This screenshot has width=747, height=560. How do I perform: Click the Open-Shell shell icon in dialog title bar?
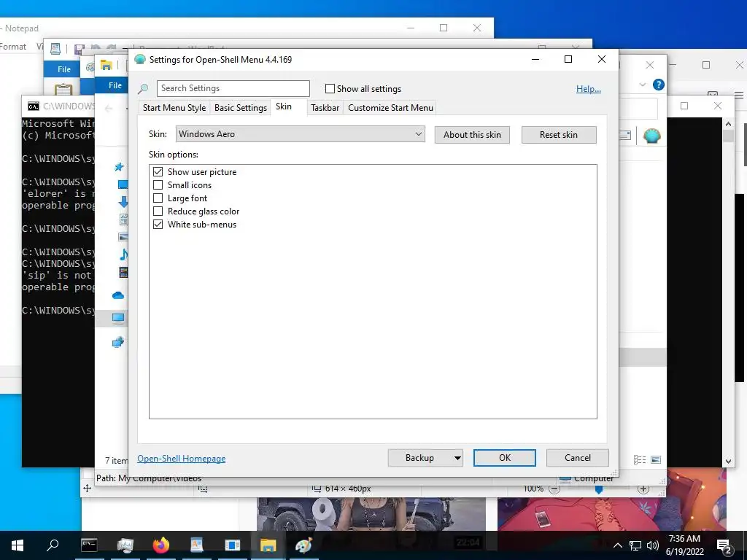pyautogui.click(x=139, y=60)
